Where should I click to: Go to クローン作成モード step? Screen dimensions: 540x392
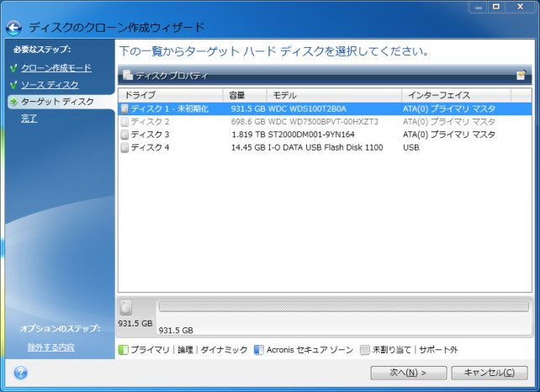pyautogui.click(x=56, y=68)
